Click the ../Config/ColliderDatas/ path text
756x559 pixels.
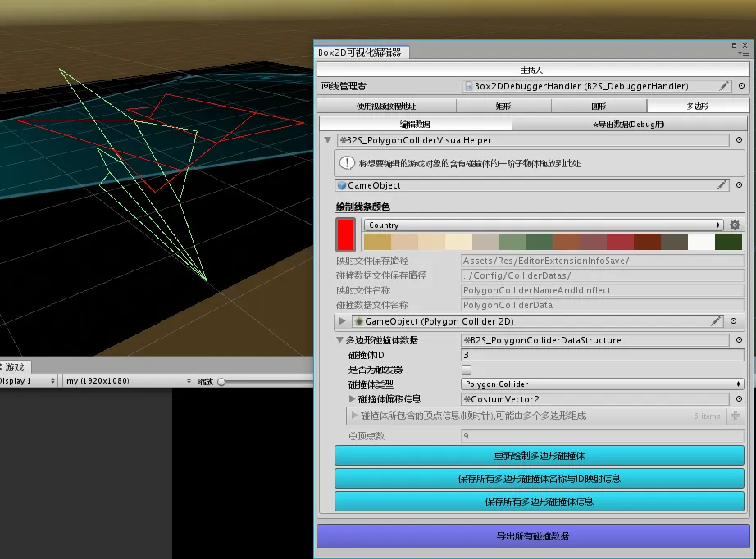pyautogui.click(x=517, y=275)
